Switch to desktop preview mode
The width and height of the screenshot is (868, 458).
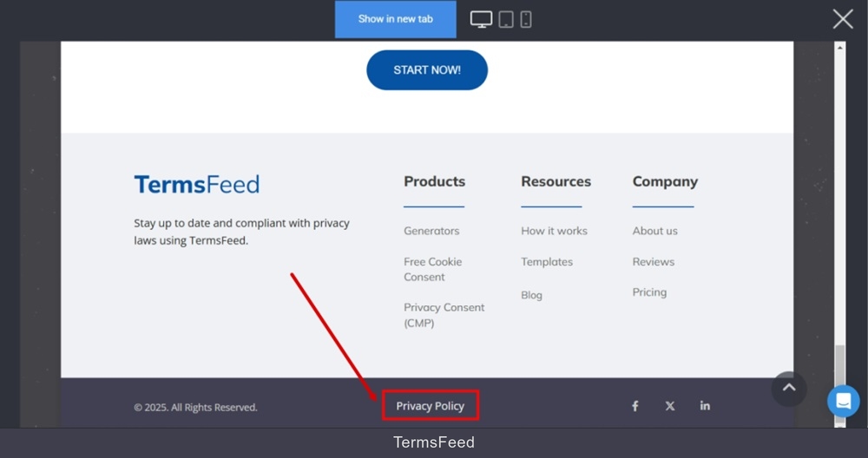481,19
